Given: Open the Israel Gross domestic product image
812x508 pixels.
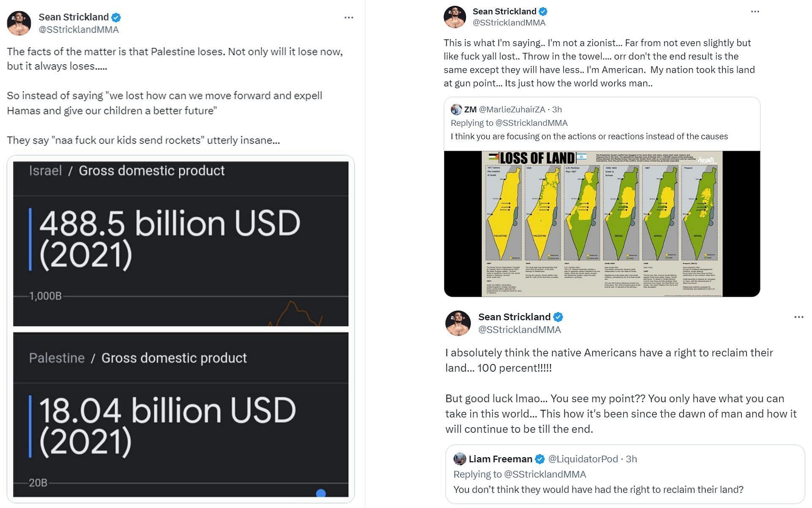Looking at the screenshot, I should 181,243.
